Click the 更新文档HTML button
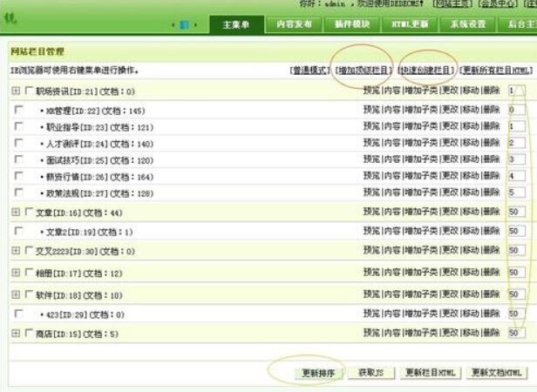Image resolution: width=537 pixels, height=392 pixels. point(497,373)
